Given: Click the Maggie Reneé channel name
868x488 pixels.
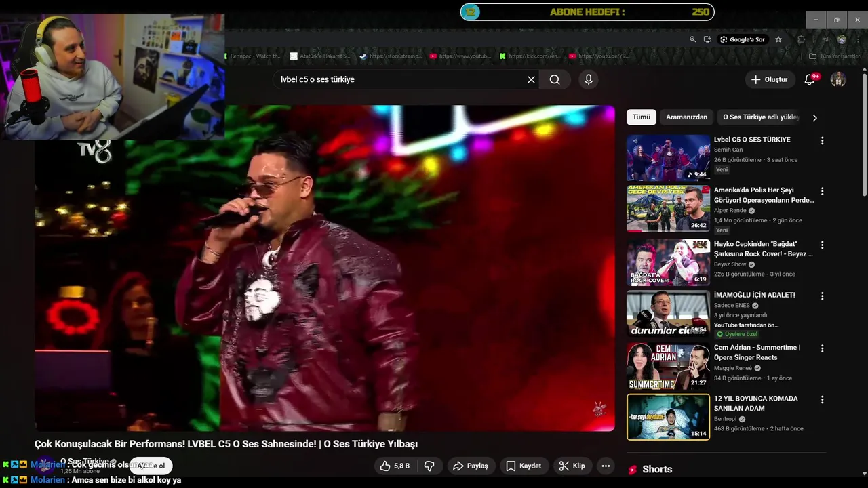Looking at the screenshot, I should tap(733, 368).
